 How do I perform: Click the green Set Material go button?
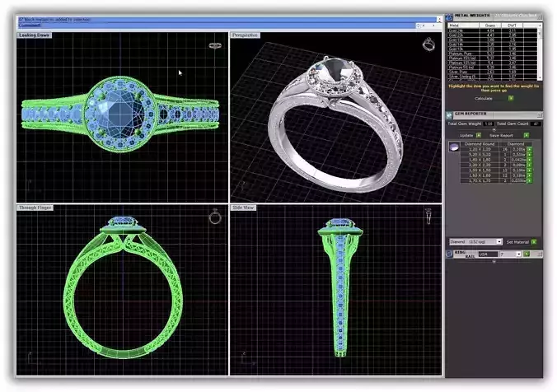534,242
